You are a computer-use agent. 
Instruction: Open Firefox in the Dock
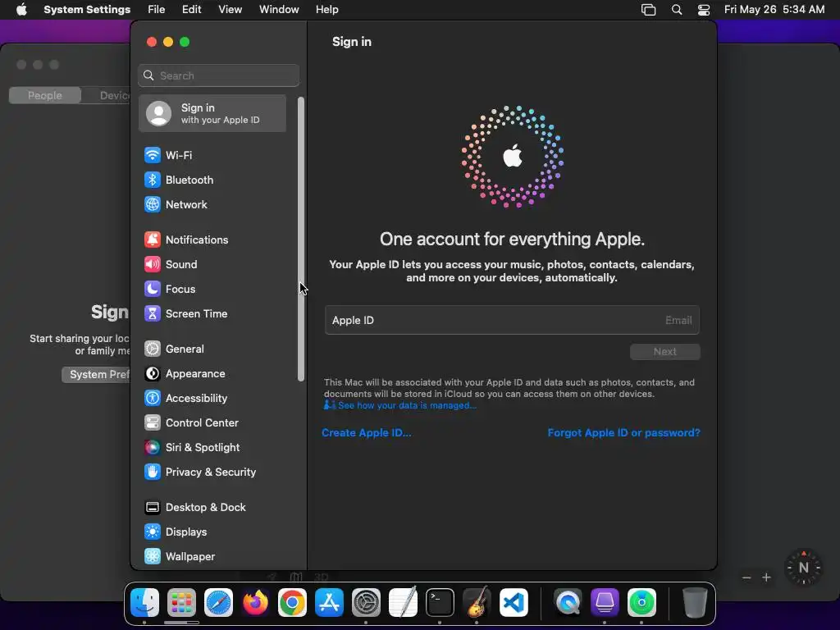coord(256,603)
